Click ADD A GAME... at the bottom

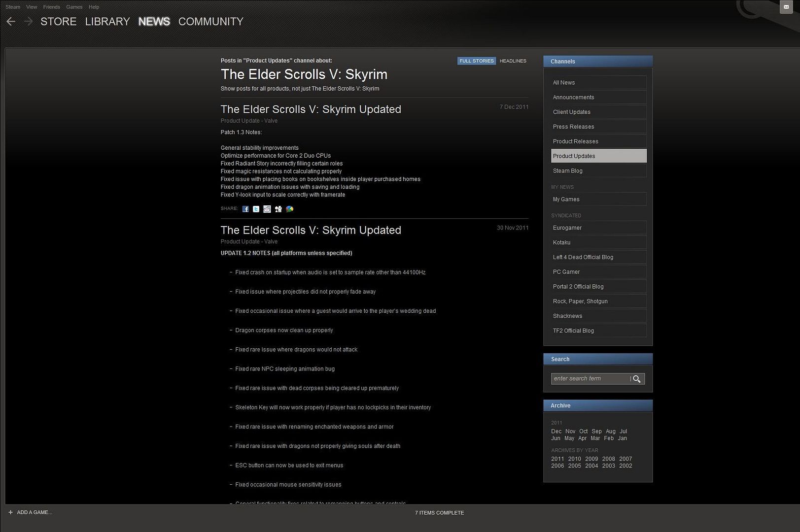[x=35, y=512]
